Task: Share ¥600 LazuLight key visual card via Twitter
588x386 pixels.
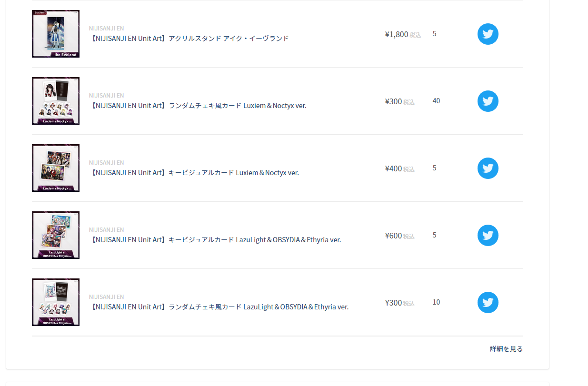Action: (488, 235)
